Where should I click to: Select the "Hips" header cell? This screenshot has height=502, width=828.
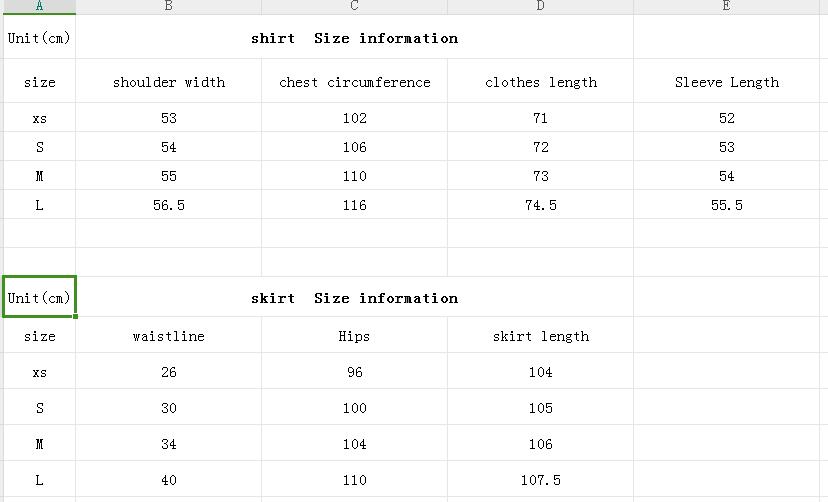click(x=354, y=336)
